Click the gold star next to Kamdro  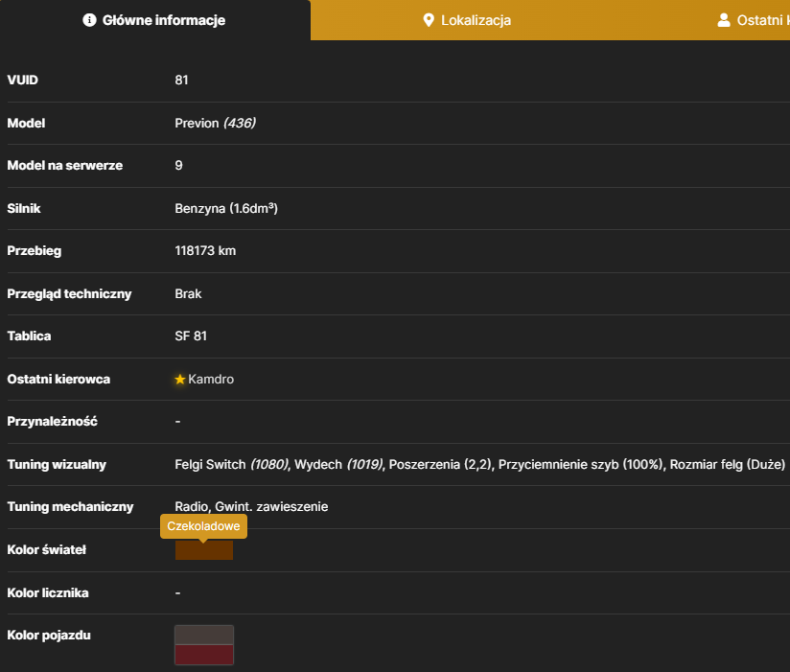coord(180,380)
